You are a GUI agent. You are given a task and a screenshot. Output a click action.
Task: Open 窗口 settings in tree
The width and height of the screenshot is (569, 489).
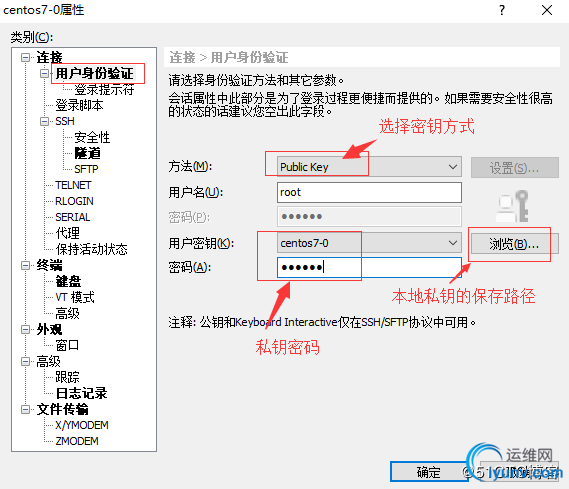67,345
